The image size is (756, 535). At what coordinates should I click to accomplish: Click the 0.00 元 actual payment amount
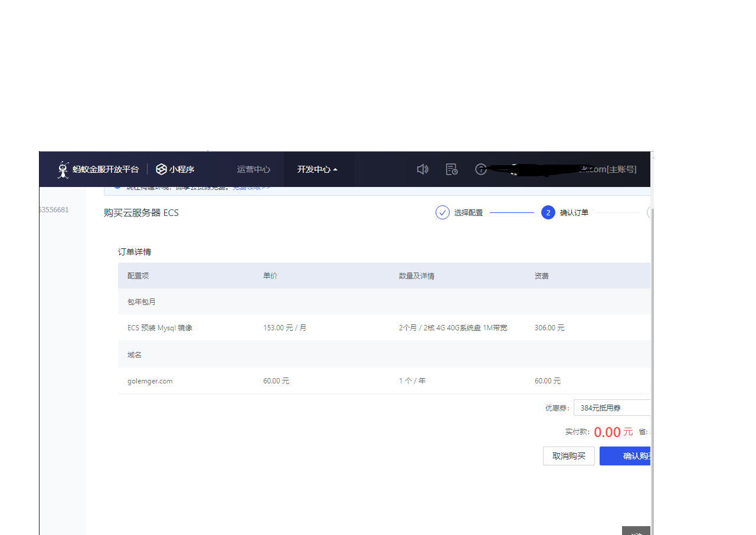coord(613,432)
